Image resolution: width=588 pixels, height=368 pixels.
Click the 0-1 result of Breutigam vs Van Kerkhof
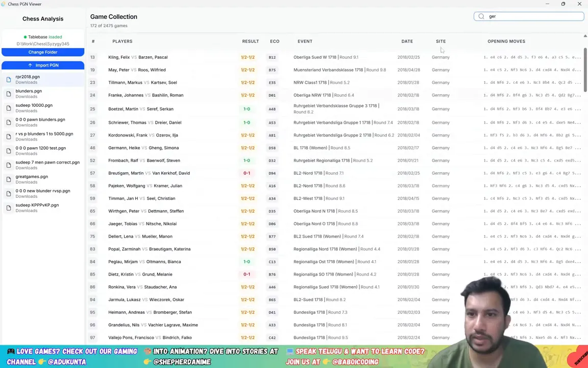247,173
